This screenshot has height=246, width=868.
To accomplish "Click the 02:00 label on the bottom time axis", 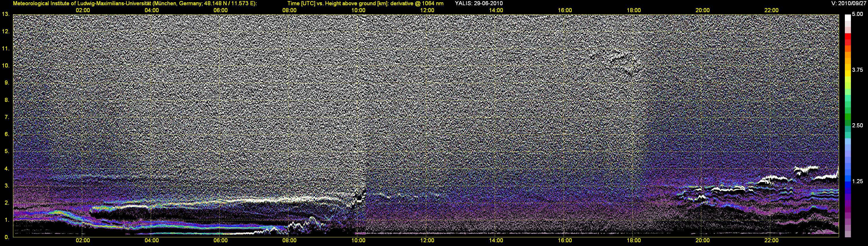I will tap(83, 241).
